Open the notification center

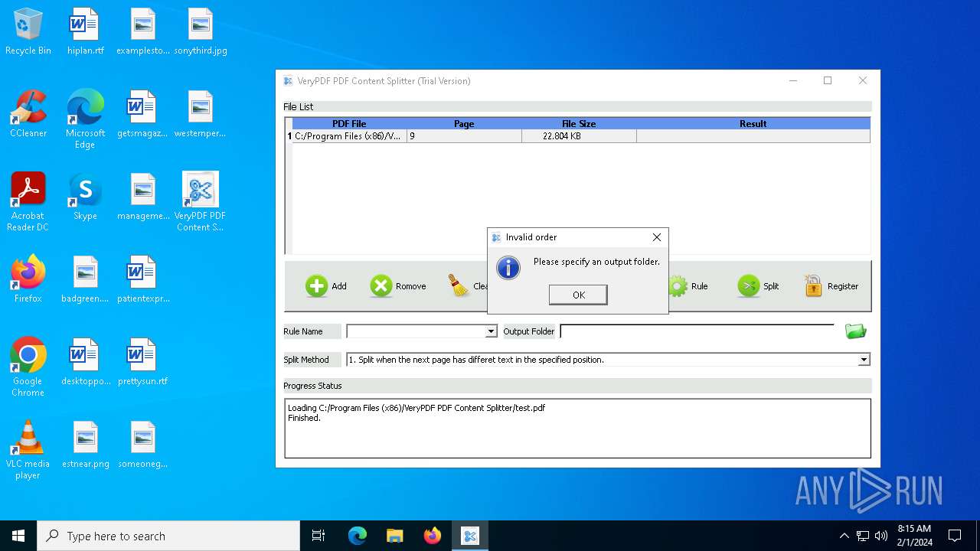[x=955, y=536]
